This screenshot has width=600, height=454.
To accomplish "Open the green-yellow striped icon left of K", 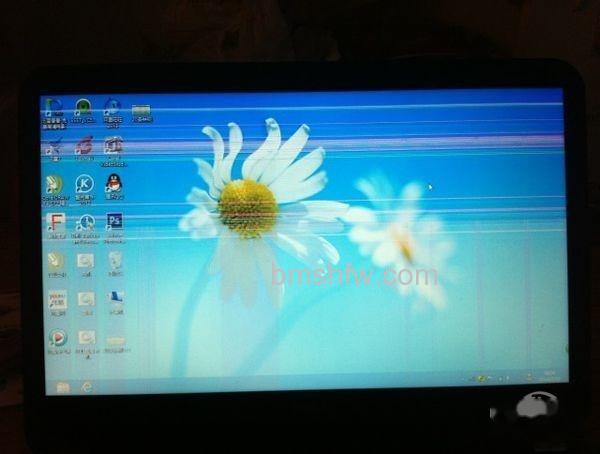I will 55,185.
